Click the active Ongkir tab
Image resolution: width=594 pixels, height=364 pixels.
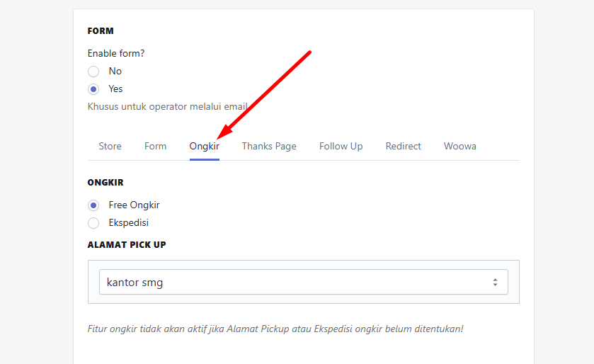(x=205, y=146)
